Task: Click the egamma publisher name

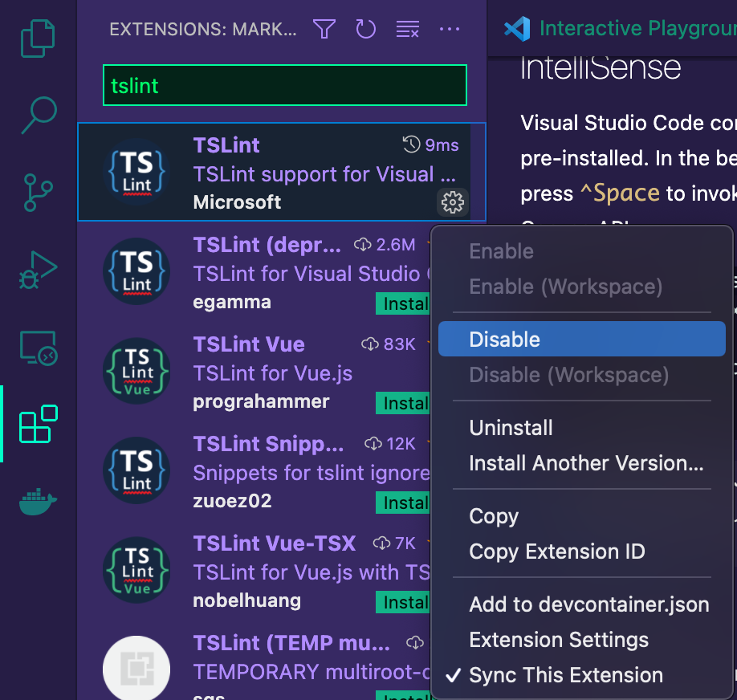Action: coord(232,302)
